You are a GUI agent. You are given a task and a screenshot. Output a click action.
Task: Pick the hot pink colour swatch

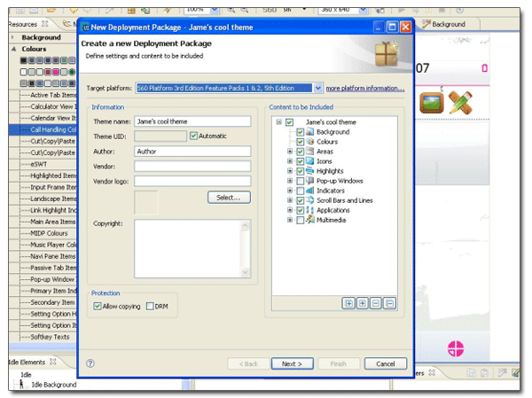56,72
